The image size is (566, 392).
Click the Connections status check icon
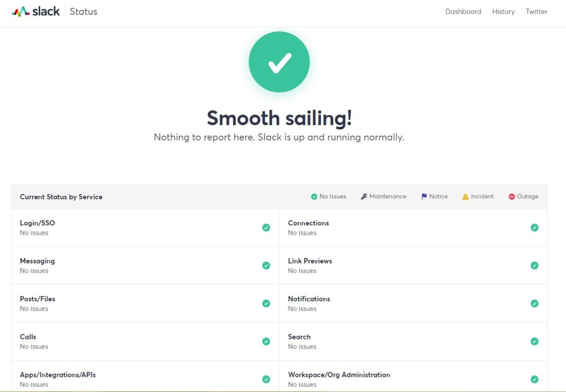(535, 228)
